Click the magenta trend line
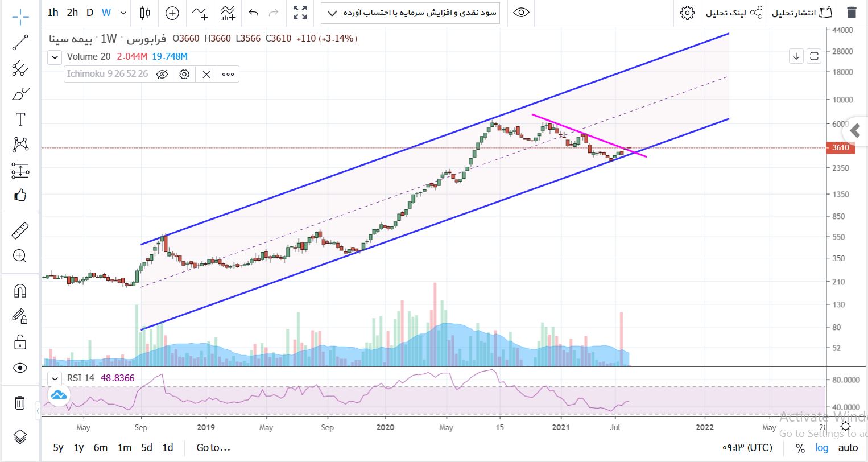 pyautogui.click(x=589, y=135)
